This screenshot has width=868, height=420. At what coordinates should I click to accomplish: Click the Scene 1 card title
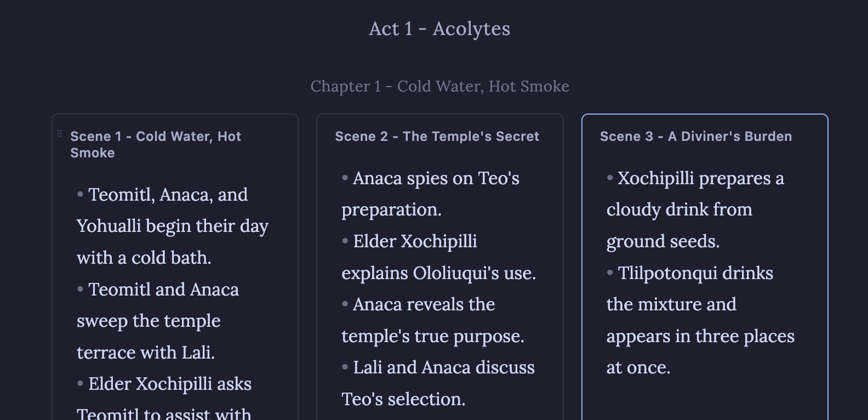click(156, 144)
